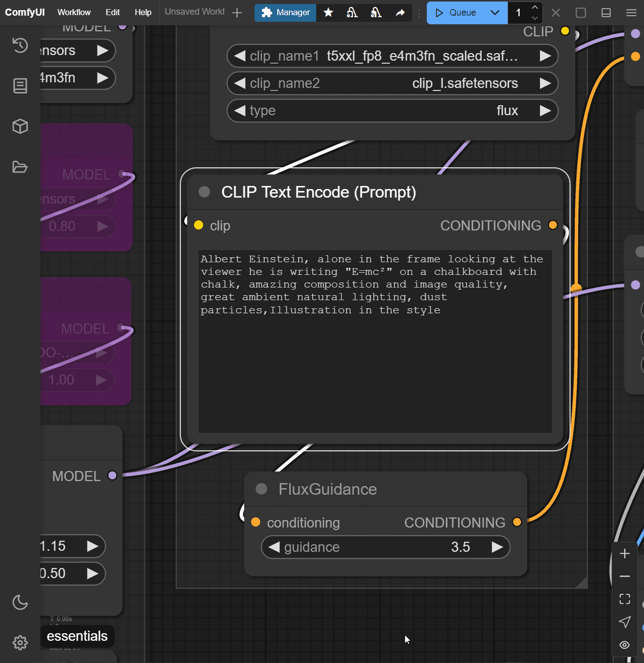Click the Queue run button

[x=456, y=13]
